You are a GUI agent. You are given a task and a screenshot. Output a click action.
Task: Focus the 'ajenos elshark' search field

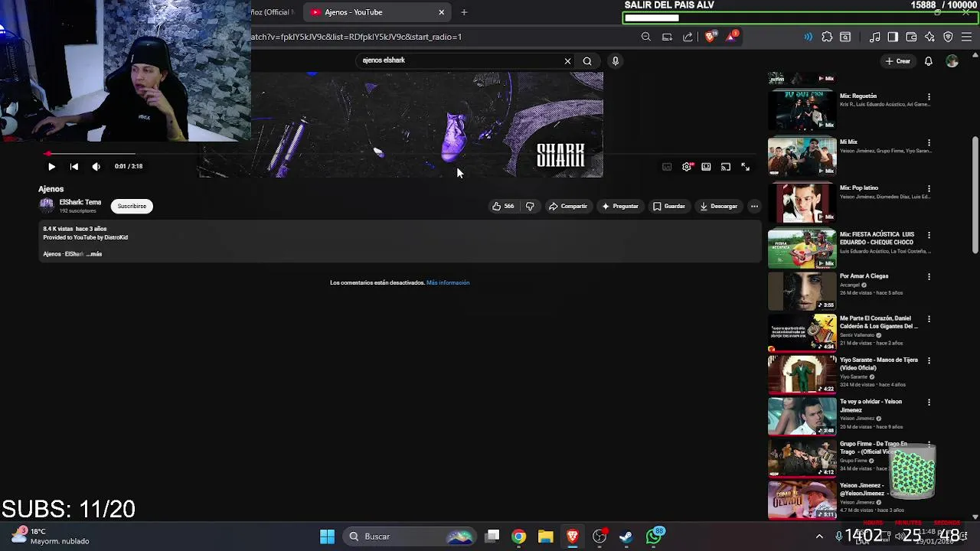[458, 60]
